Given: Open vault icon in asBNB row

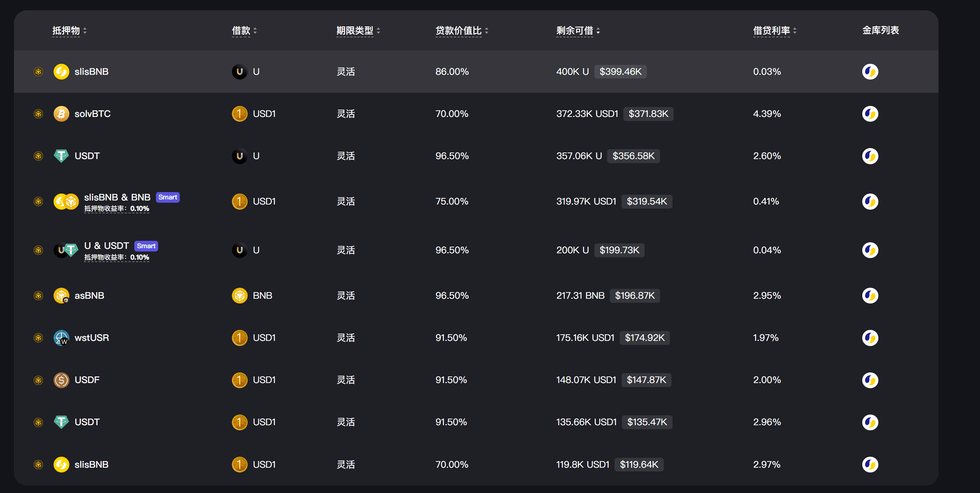Looking at the screenshot, I should pyautogui.click(x=870, y=295).
